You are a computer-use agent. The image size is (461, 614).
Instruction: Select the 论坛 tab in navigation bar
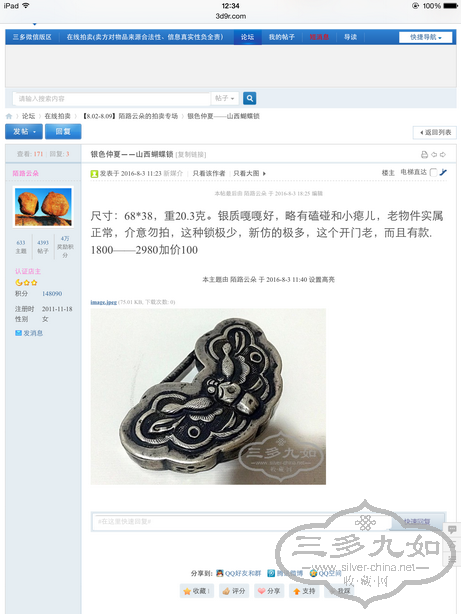(x=248, y=37)
